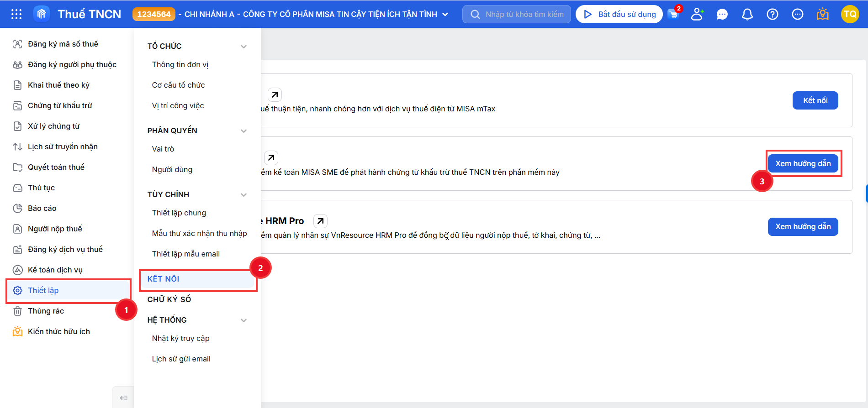The image size is (868, 408).
Task: Click the Kiến thức hữu ích sidebar icon
Action: [17, 331]
